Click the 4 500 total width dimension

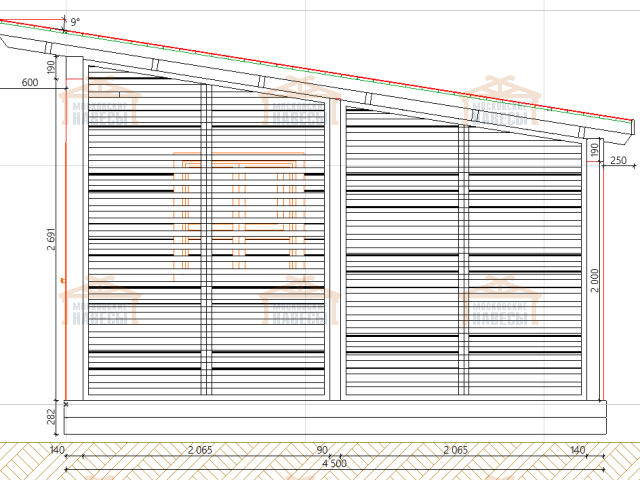click(334, 463)
